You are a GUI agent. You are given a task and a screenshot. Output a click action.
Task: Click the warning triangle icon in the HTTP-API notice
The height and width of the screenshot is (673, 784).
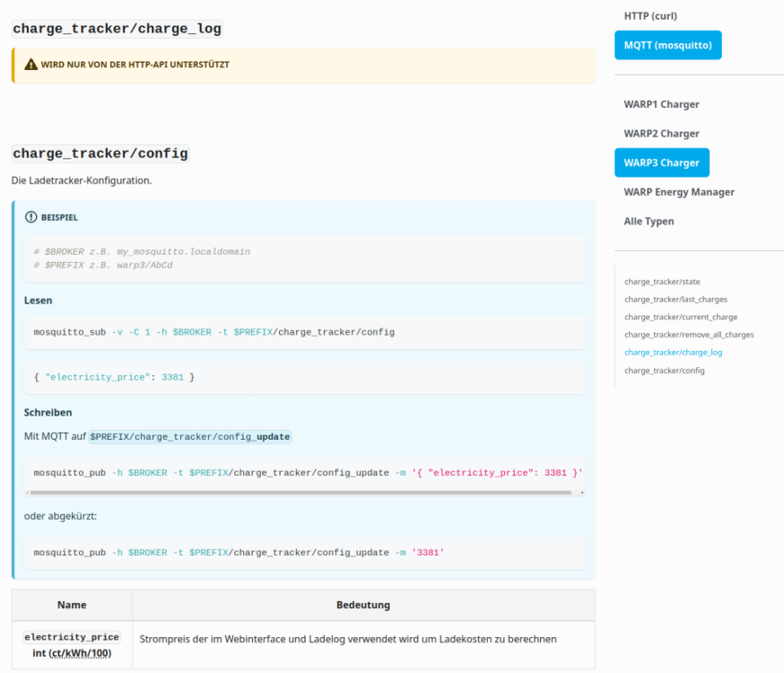click(x=30, y=65)
